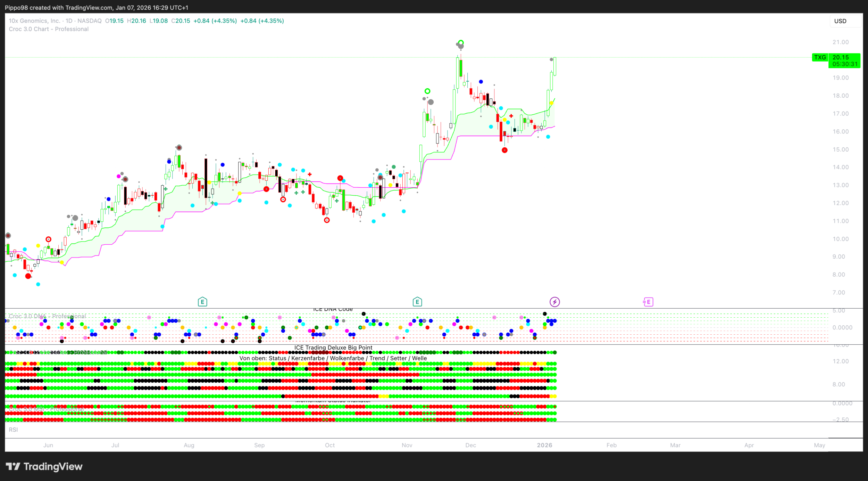Click the Nov label on time axis
The height and width of the screenshot is (481, 868).
(407, 445)
